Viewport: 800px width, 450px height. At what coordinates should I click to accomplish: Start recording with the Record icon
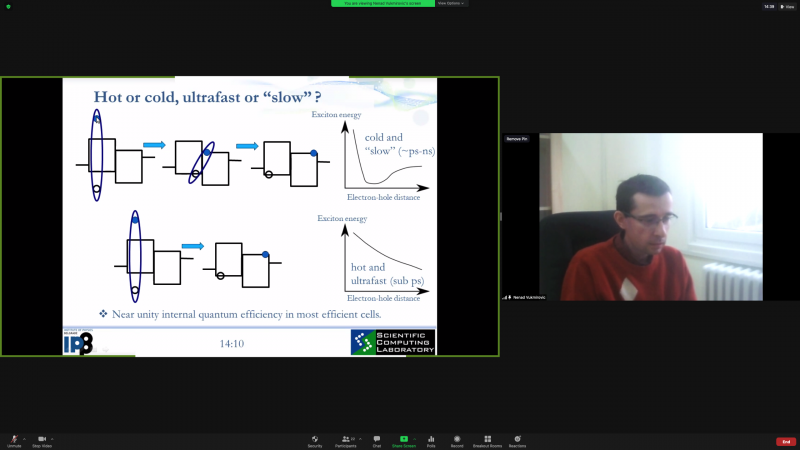pos(457,439)
